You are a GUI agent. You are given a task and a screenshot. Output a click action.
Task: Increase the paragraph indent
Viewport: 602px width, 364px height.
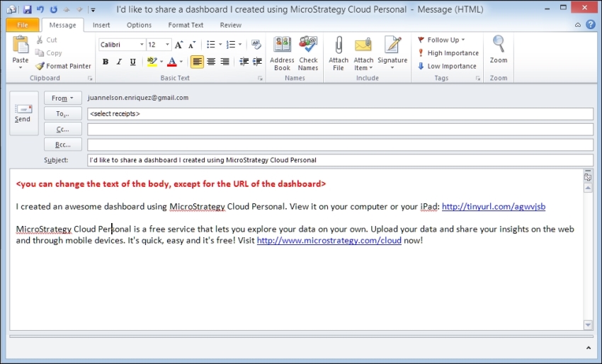(x=257, y=62)
